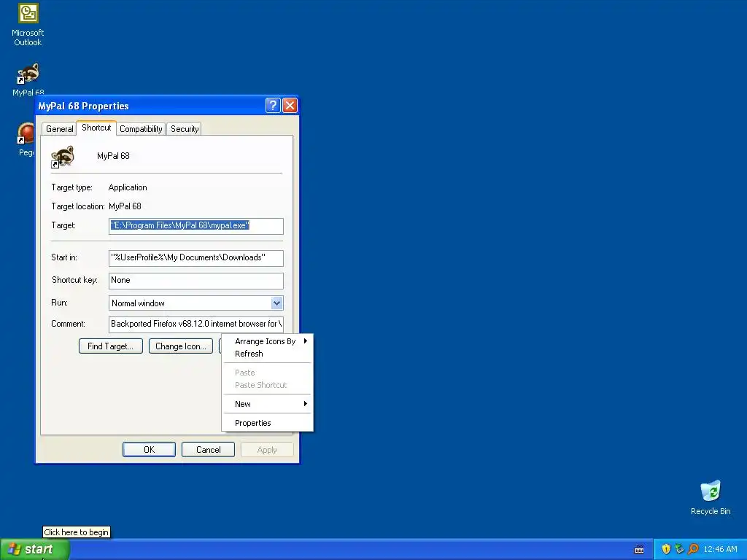This screenshot has height=560, width=747.
Task: Click the greyed-out Apply button
Action: point(267,449)
